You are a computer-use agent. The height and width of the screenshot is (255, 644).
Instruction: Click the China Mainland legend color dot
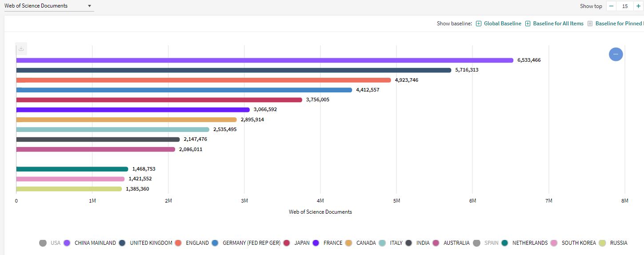[68, 243]
